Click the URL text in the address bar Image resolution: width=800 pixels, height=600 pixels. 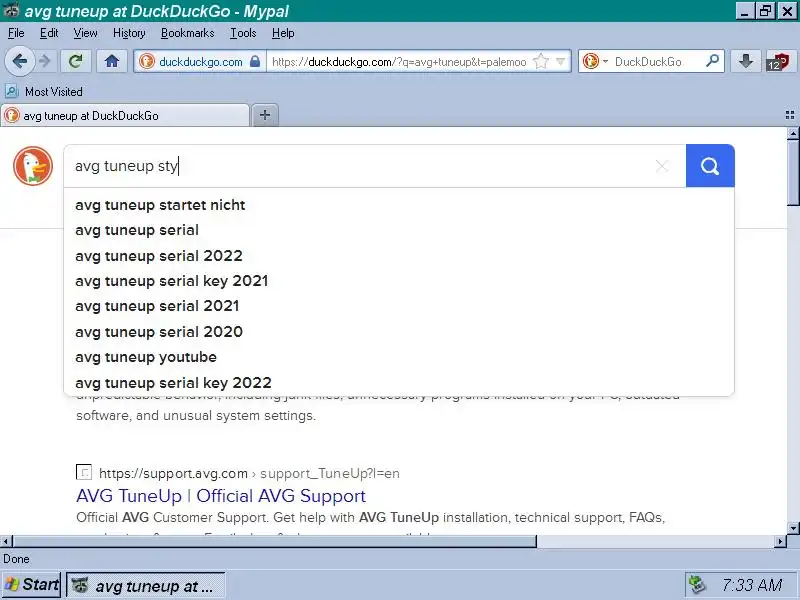pos(399,62)
